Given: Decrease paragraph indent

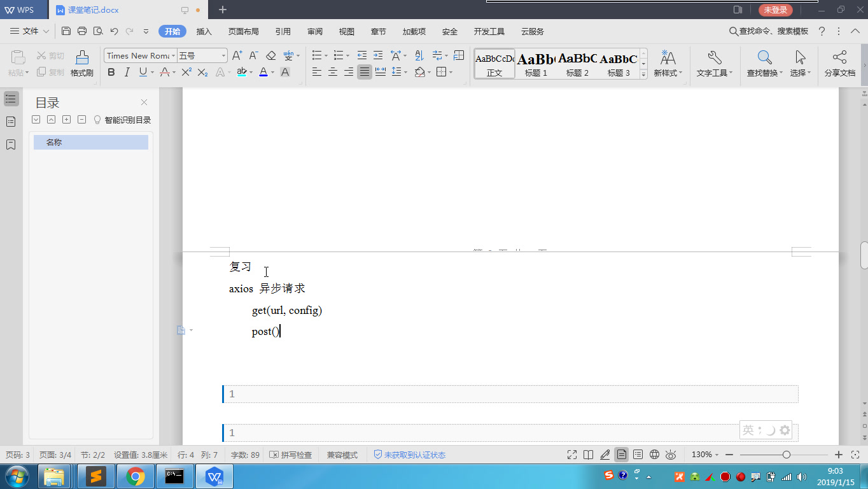Looking at the screenshot, I should (362, 55).
